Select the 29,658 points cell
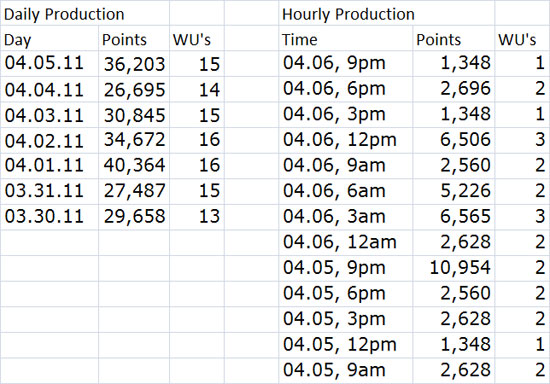 coord(134,217)
